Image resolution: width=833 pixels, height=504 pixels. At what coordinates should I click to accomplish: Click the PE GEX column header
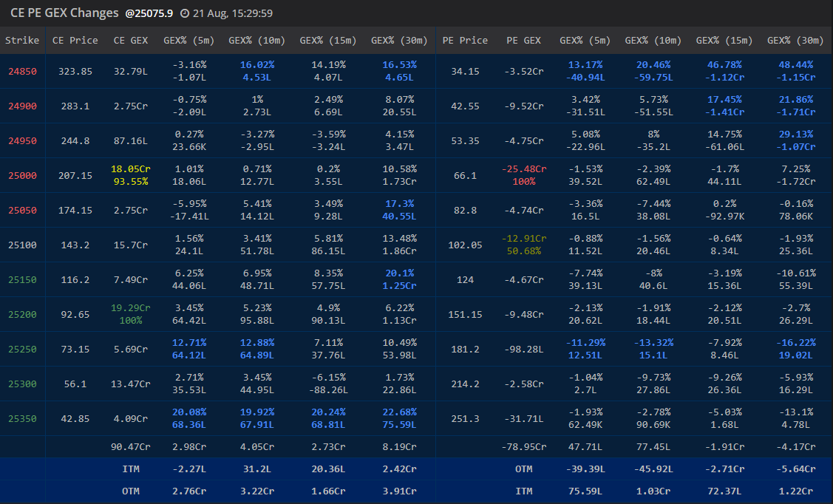click(x=523, y=41)
